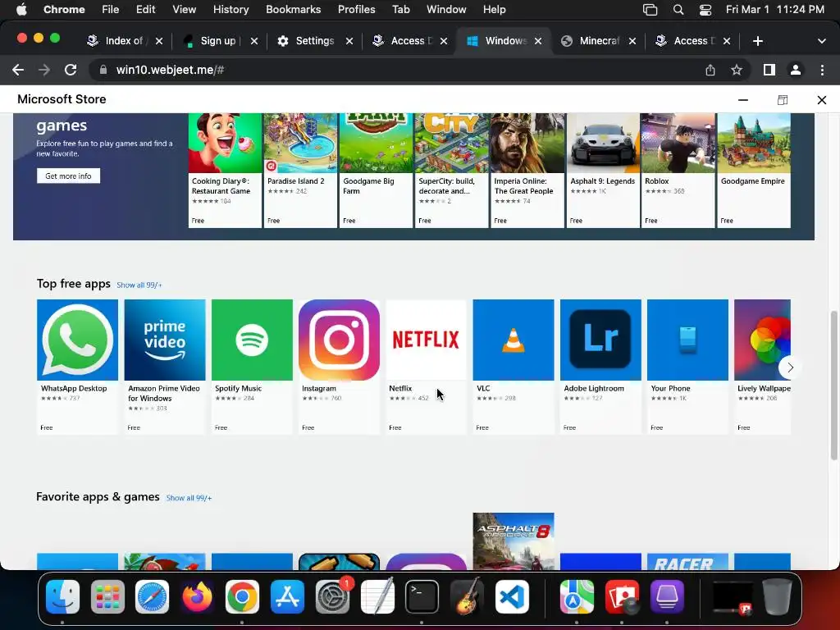Select the Roblox game card
The width and height of the screenshot is (840, 630).
pos(678,171)
